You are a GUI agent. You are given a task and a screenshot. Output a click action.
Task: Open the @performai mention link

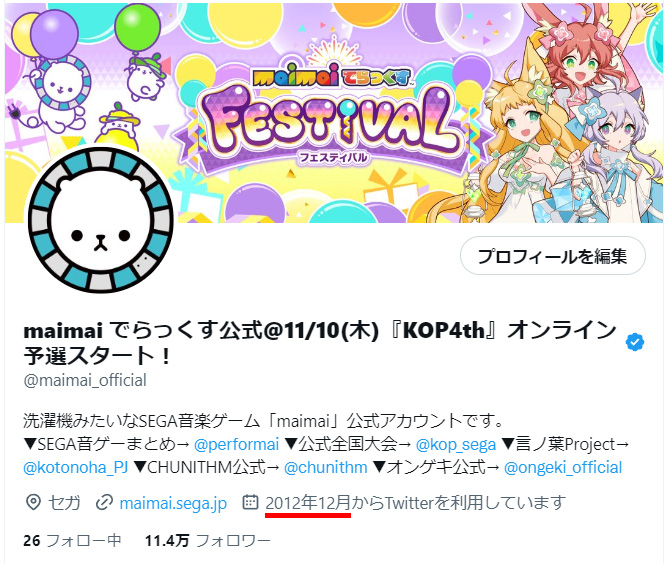(236, 444)
